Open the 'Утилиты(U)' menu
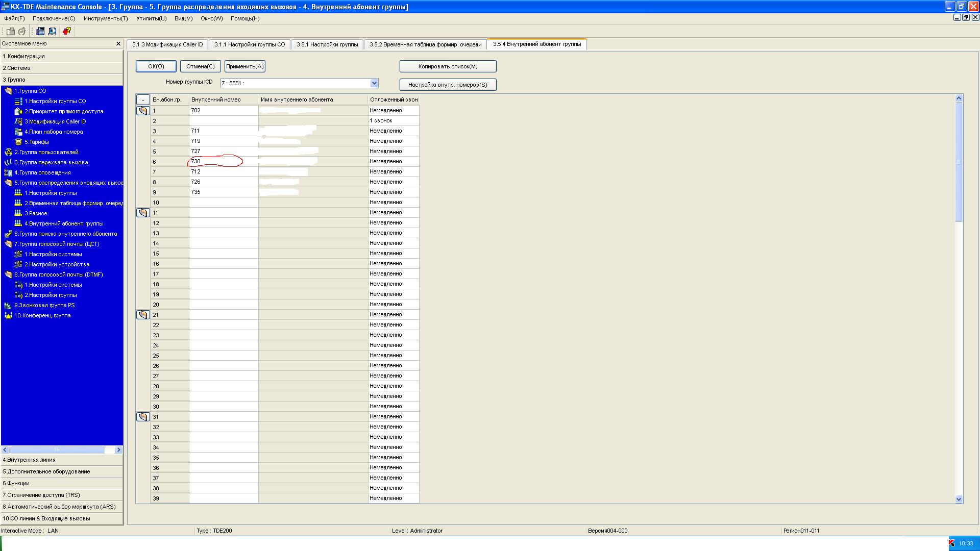Viewport: 980px width, 551px height. (x=151, y=18)
